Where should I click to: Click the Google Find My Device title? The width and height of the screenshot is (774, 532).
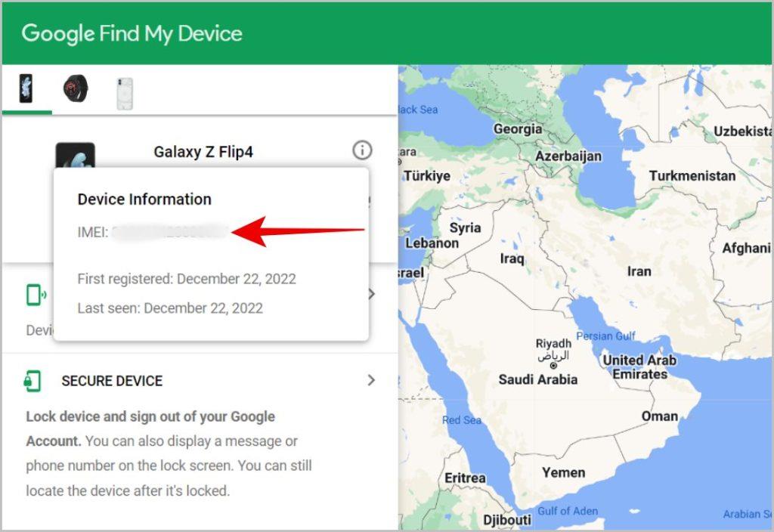(132, 33)
